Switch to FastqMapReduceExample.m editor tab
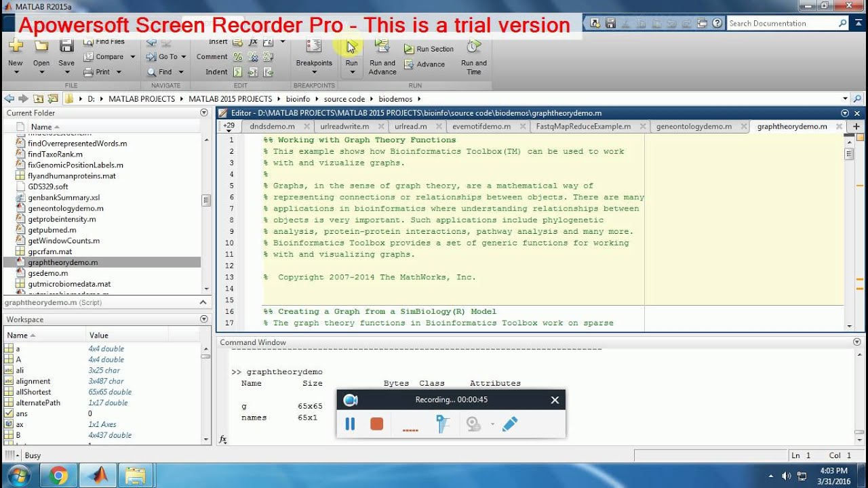 pos(583,126)
